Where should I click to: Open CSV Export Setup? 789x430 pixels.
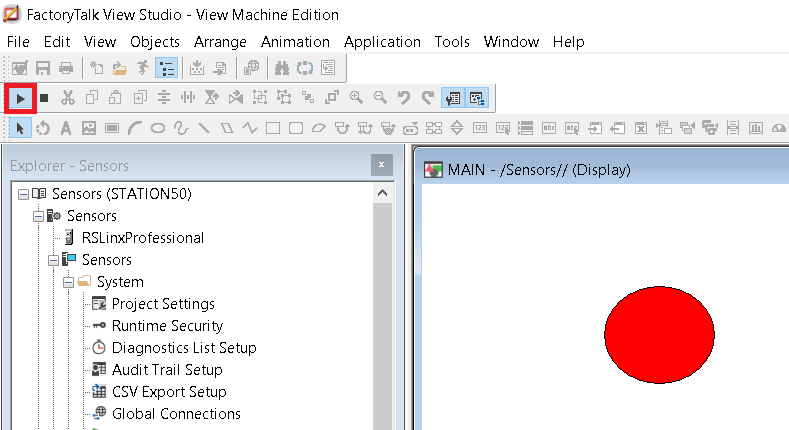(169, 392)
